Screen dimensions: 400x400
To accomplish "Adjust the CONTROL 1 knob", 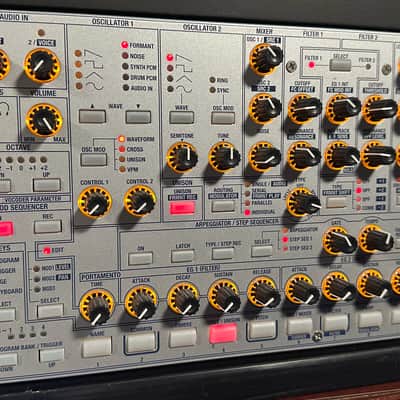I will (x=95, y=202).
